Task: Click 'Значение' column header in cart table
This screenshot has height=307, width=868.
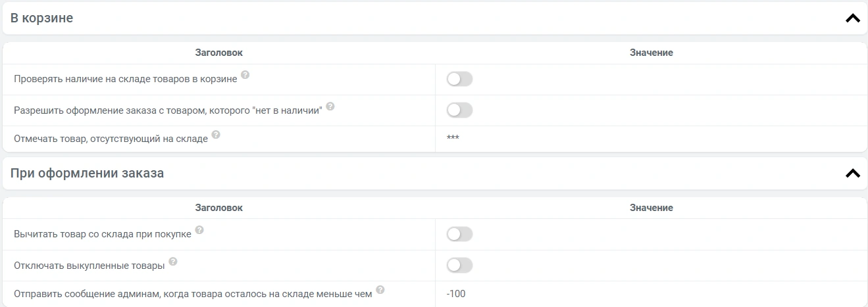Action: click(651, 53)
